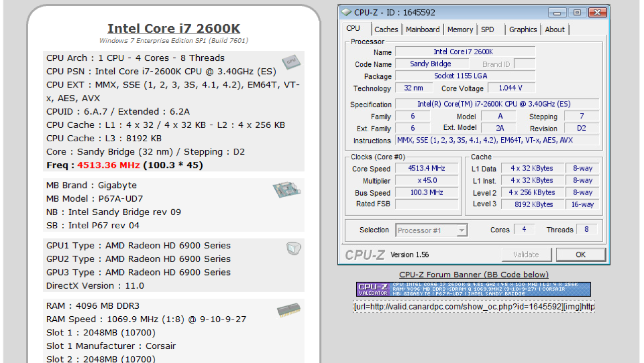Click the Intel Core i7 2600K heading link
The width and height of the screenshot is (644, 363).
pos(174,29)
